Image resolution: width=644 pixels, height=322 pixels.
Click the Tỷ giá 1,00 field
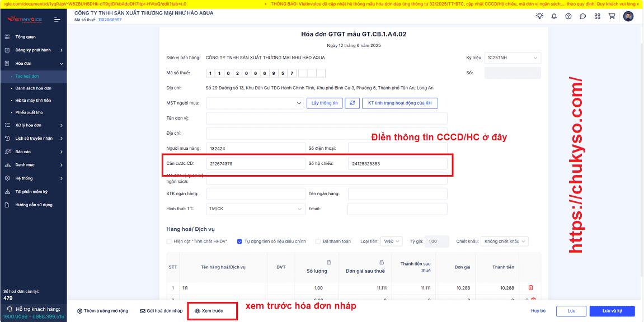[x=437, y=241]
